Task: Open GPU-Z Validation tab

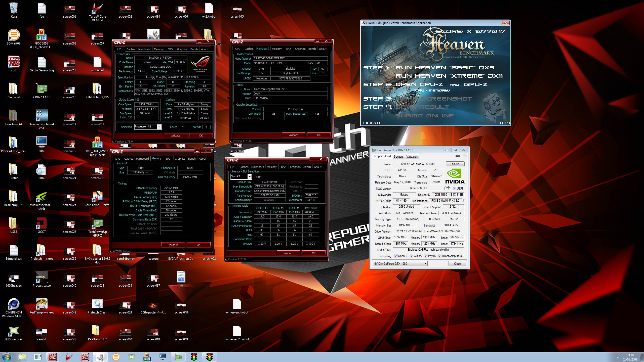Action: 412,157
